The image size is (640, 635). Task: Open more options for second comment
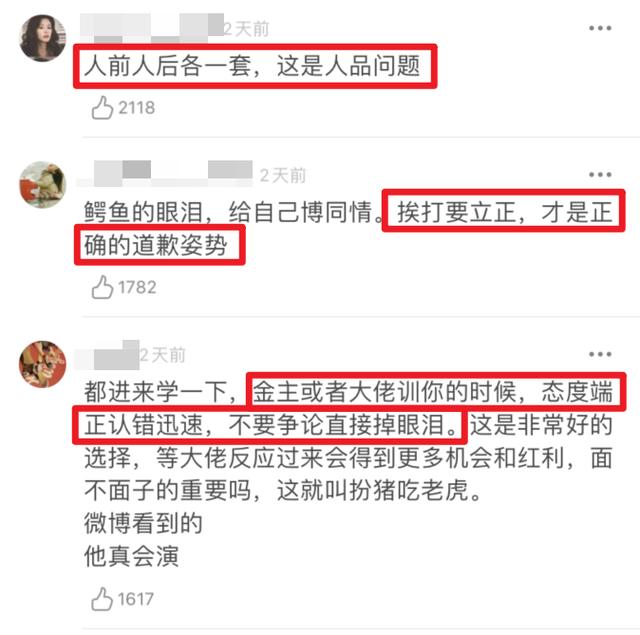(x=600, y=175)
